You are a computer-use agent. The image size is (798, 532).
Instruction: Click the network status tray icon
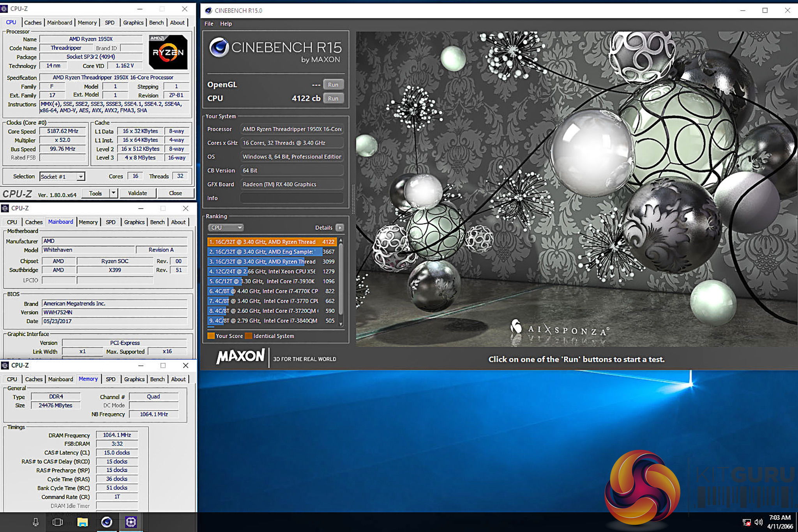pyautogui.click(x=746, y=522)
